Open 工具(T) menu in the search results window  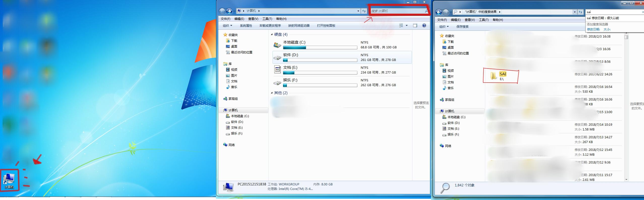point(483,20)
